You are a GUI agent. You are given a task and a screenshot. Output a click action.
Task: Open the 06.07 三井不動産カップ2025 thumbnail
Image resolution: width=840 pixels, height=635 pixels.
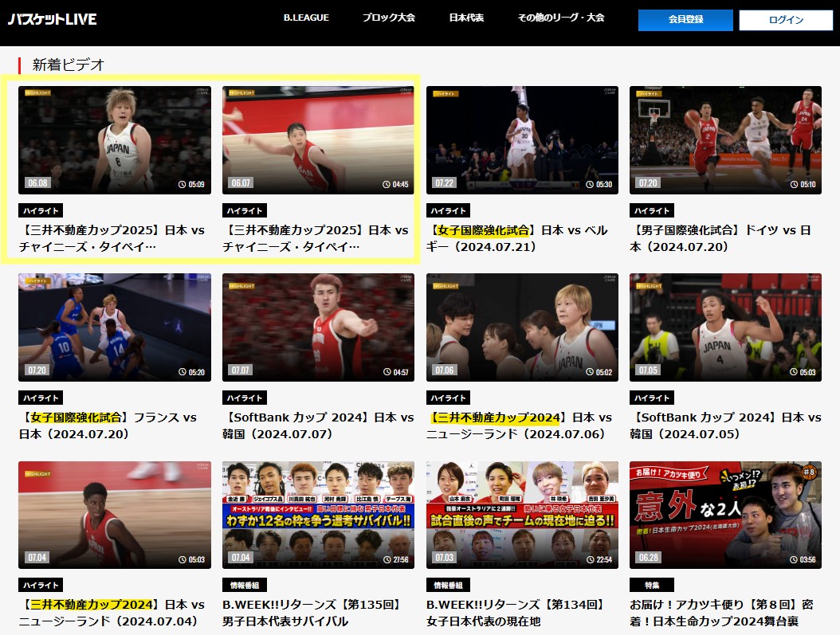[x=318, y=139]
